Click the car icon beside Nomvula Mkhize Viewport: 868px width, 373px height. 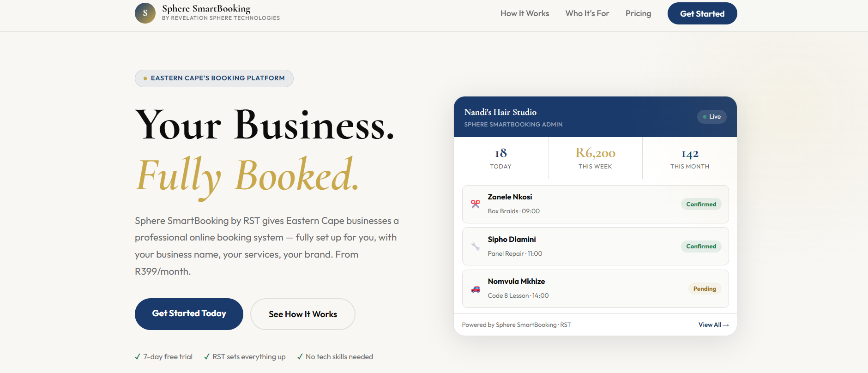point(476,289)
